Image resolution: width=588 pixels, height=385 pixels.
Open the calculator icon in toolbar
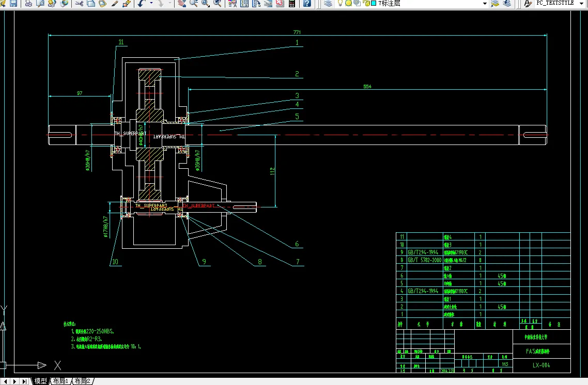pyautogui.click(x=292, y=4)
